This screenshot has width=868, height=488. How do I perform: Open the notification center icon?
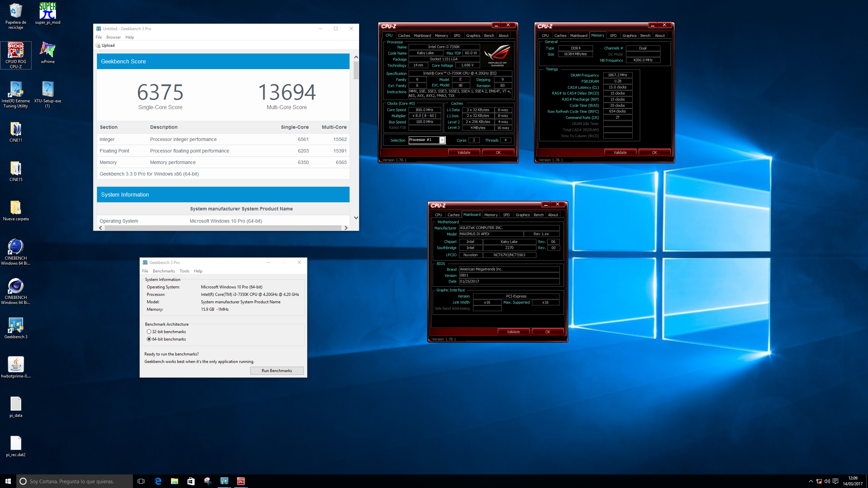point(835,481)
